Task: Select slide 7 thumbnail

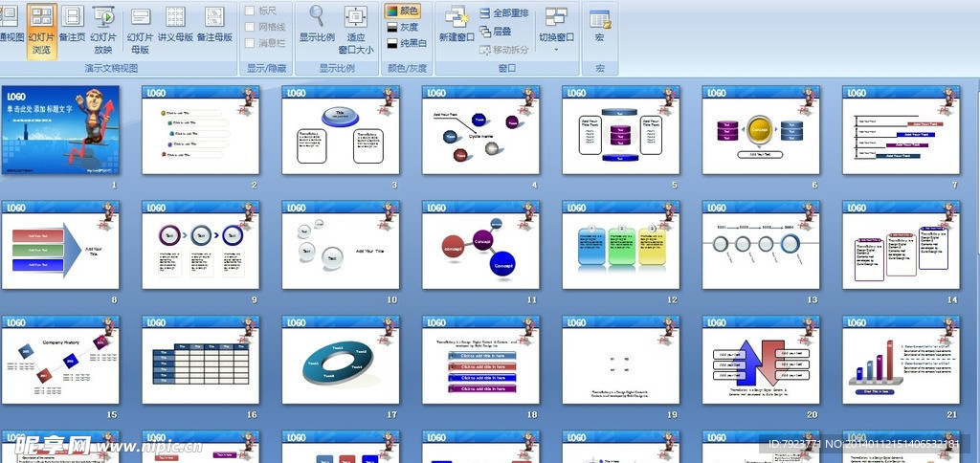Action: point(901,130)
